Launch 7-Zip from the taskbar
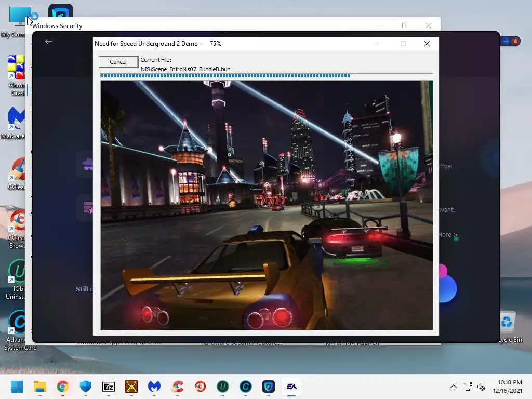 point(109,387)
